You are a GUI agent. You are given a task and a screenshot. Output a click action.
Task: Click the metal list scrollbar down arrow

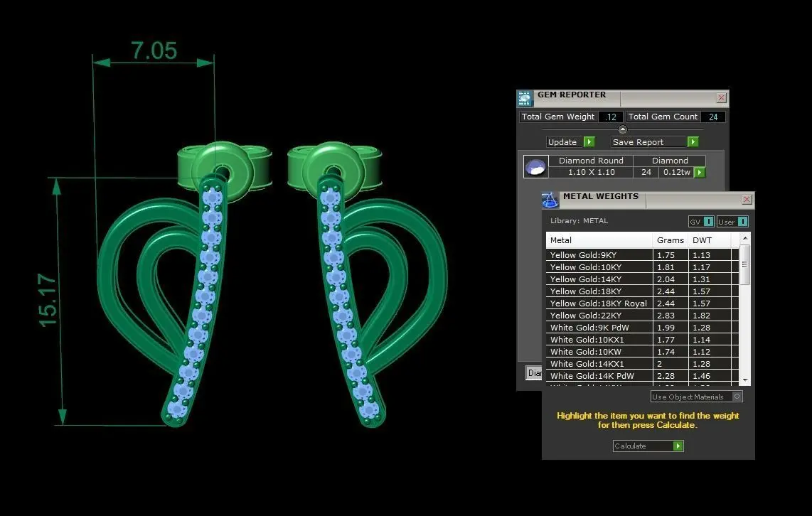tap(745, 380)
